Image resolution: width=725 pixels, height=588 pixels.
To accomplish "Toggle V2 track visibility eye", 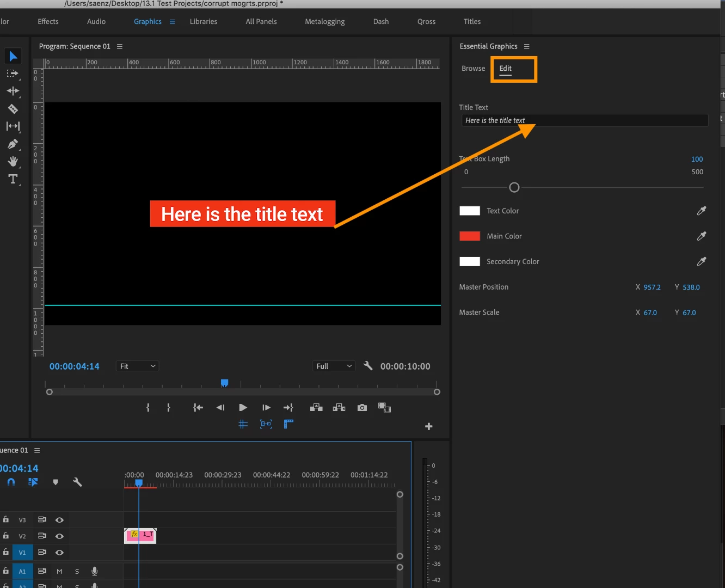I will (x=59, y=536).
